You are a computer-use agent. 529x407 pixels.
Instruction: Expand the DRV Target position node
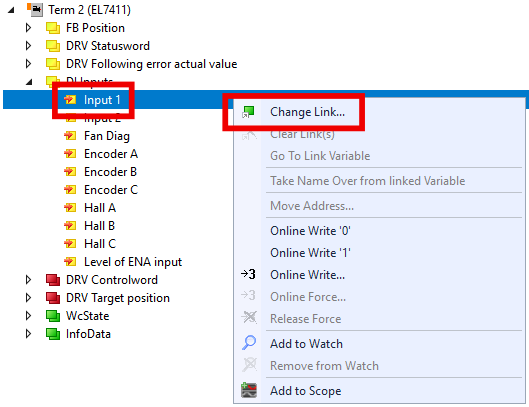point(29,298)
